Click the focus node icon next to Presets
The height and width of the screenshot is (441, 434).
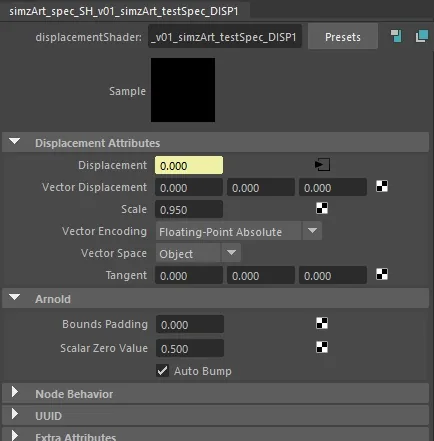point(396,36)
